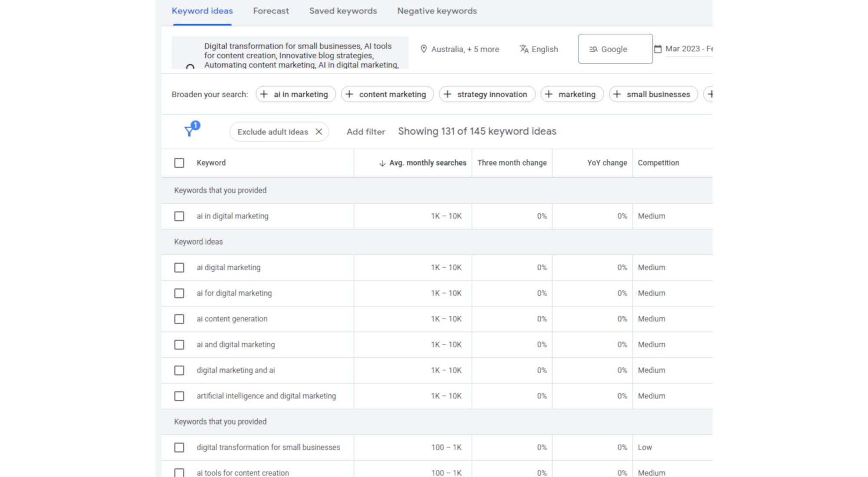The image size is (868, 477).
Task: Sort by YoY change column
Action: tap(607, 163)
